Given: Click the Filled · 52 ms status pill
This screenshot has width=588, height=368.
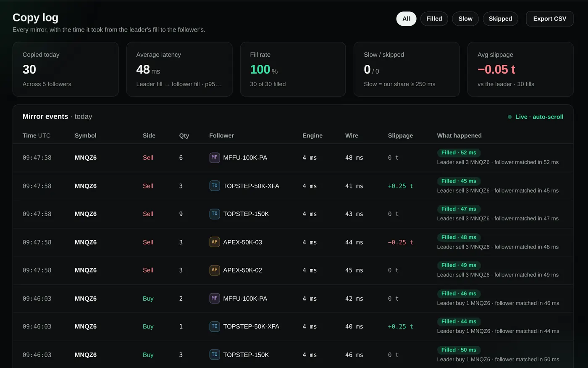Looking at the screenshot, I should (459, 153).
